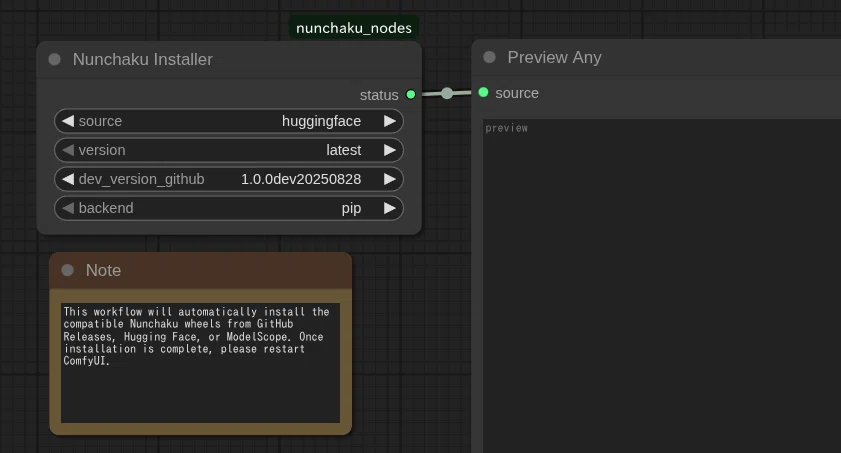The image size is (841, 453).
Task: Open version dropdown showing latest
Action: (229, 150)
